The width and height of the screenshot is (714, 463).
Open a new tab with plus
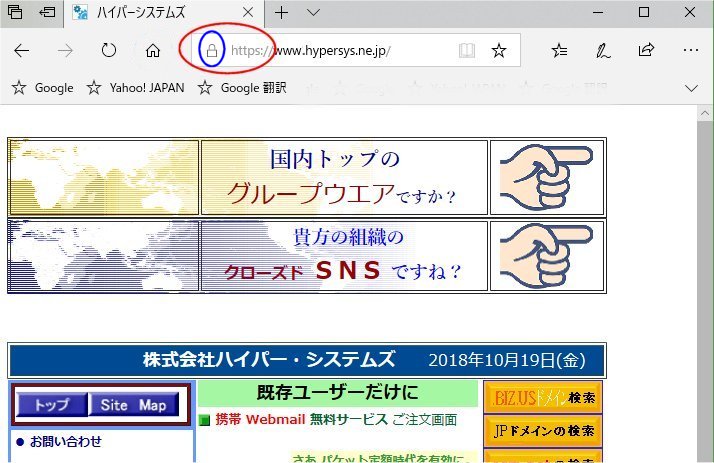[x=281, y=12]
